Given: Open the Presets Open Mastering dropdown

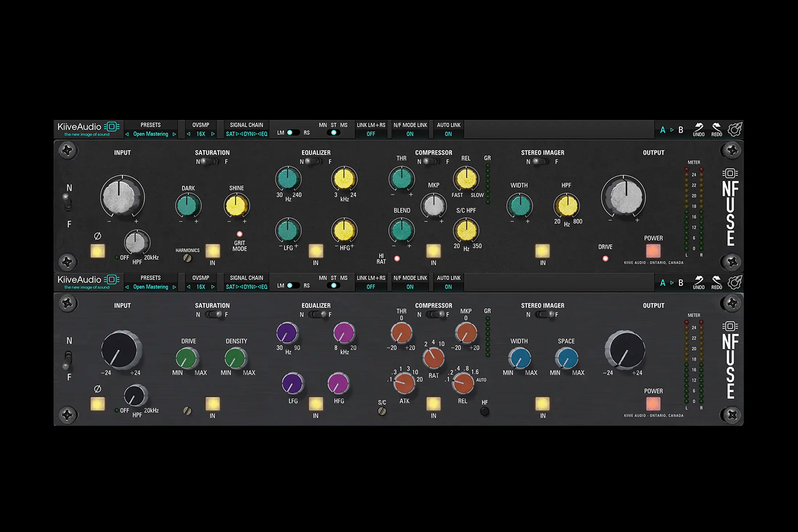Looking at the screenshot, I should [150, 134].
